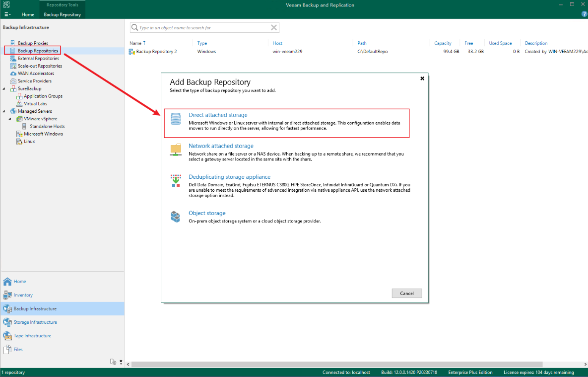
Task: Click the Tape Infrastructure icon in navigation
Action: (x=7, y=336)
